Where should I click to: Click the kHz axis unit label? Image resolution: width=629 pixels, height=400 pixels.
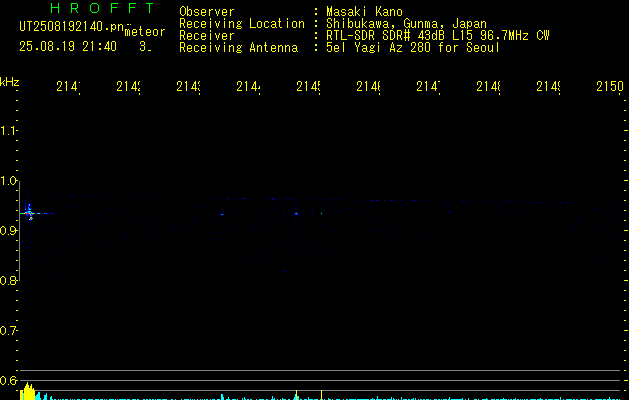coord(9,82)
